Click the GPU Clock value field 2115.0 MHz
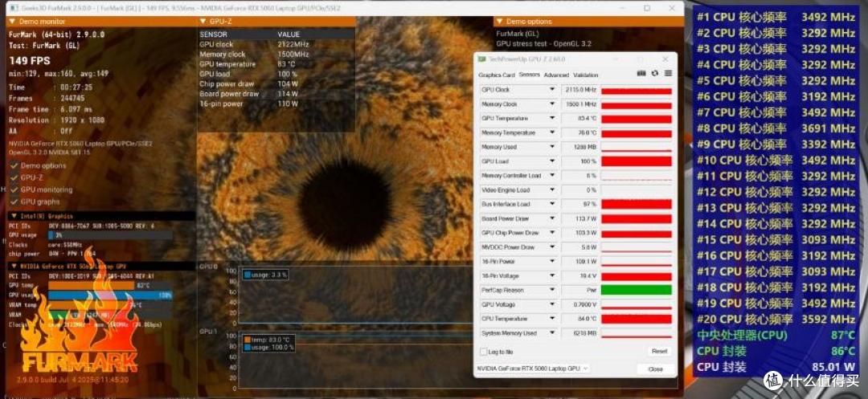This screenshot has width=868, height=399. [x=579, y=90]
